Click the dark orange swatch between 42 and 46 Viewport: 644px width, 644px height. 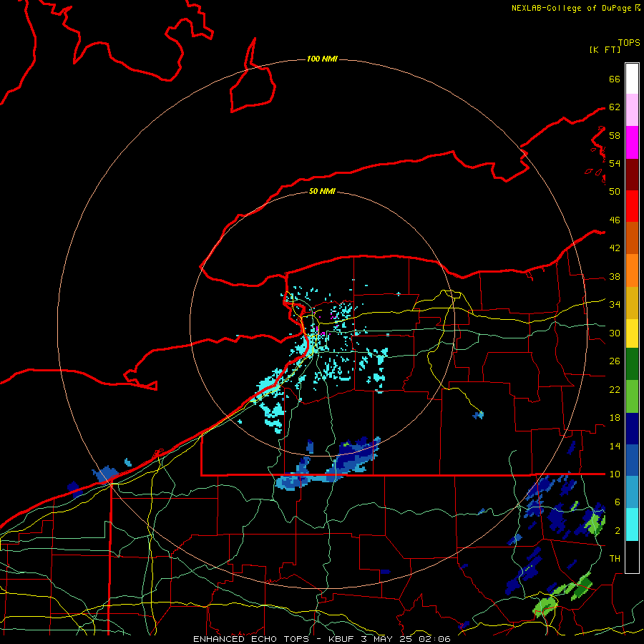[632, 238]
